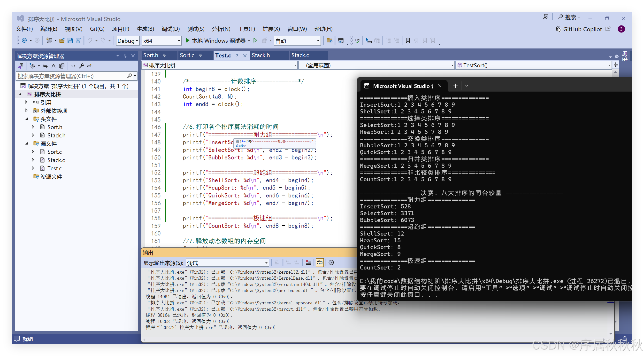Click the GitHub Copilot button

579,29
